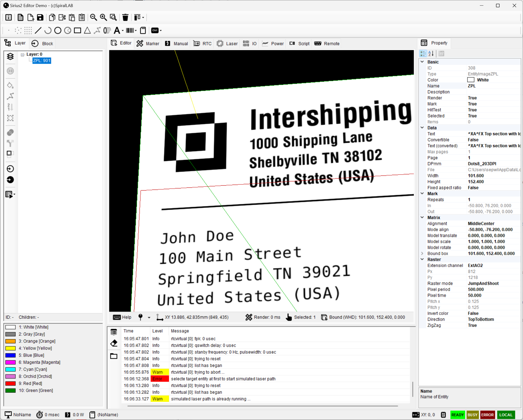Toggle the BUSY status indicator

click(x=472, y=415)
